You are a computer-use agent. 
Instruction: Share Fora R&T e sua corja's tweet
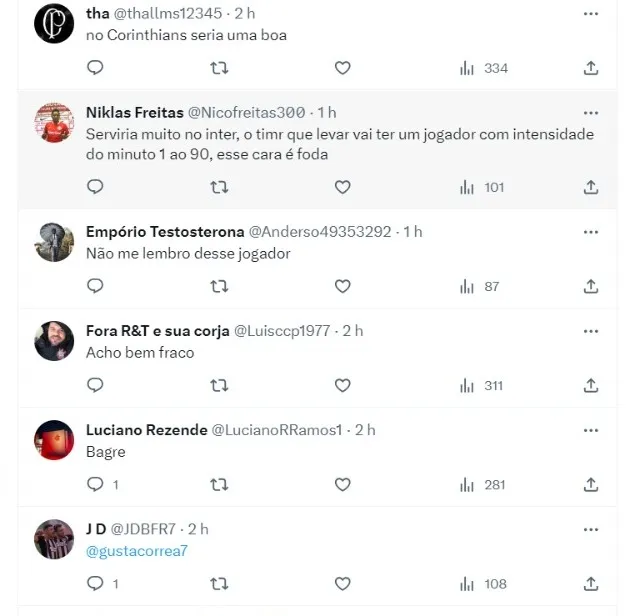tap(591, 385)
